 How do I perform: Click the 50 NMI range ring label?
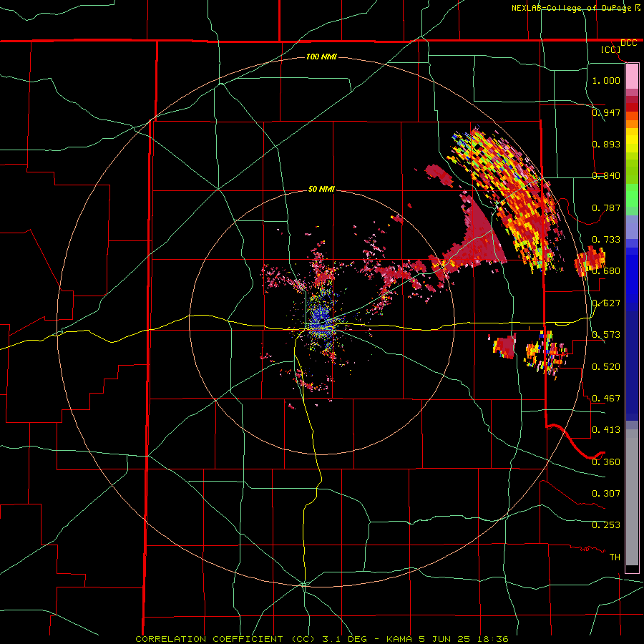tap(321, 189)
